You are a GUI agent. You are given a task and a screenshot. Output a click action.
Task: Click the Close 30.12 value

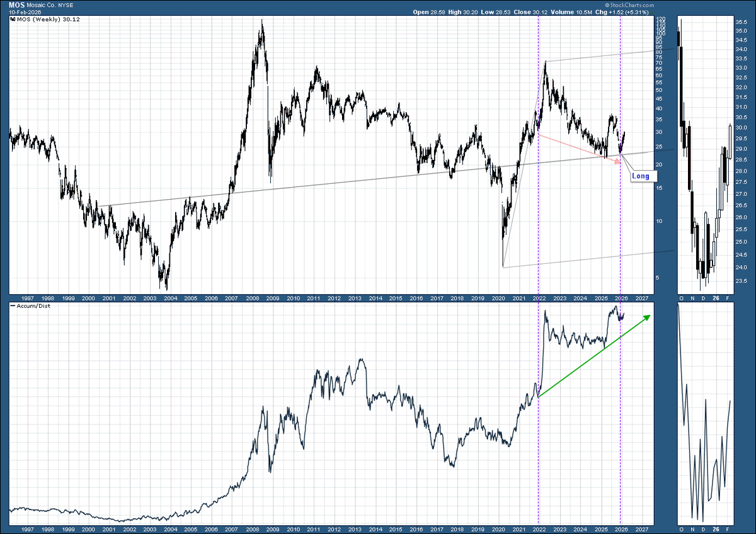pyautogui.click(x=530, y=12)
